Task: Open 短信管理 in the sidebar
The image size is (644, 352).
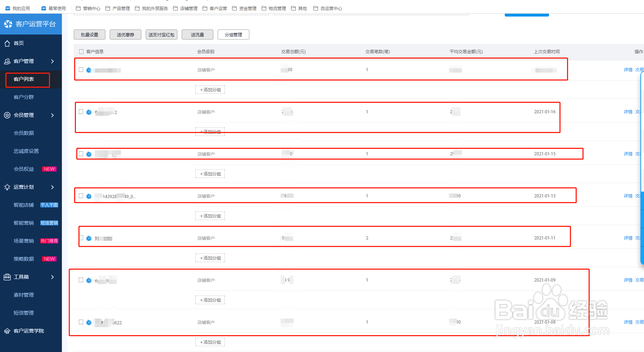Action: pyautogui.click(x=24, y=313)
